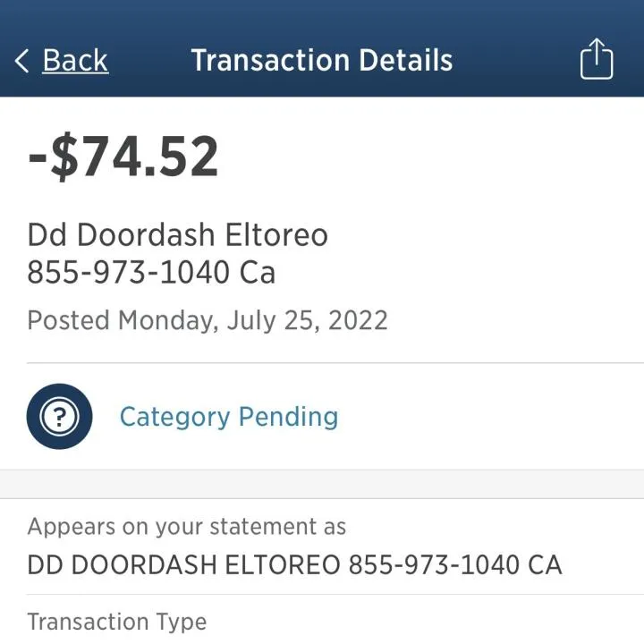The height and width of the screenshot is (644, 644).
Task: Tap the 855-973-1040 Ca phone line
Action: [x=151, y=272]
